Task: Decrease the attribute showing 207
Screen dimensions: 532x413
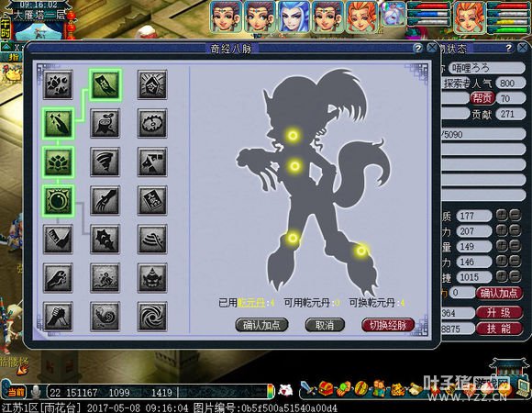Action: (x=515, y=230)
